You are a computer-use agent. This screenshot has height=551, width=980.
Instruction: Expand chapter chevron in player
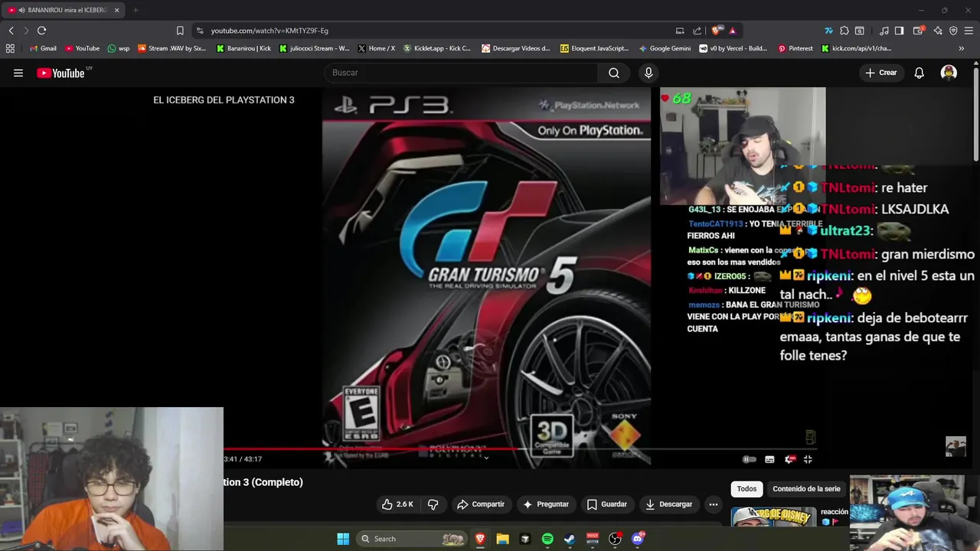486,458
